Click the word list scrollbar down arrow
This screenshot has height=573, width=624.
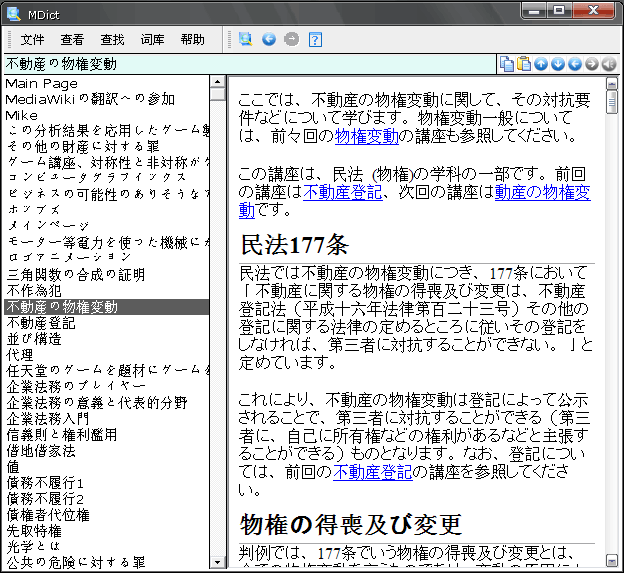pos(218,565)
